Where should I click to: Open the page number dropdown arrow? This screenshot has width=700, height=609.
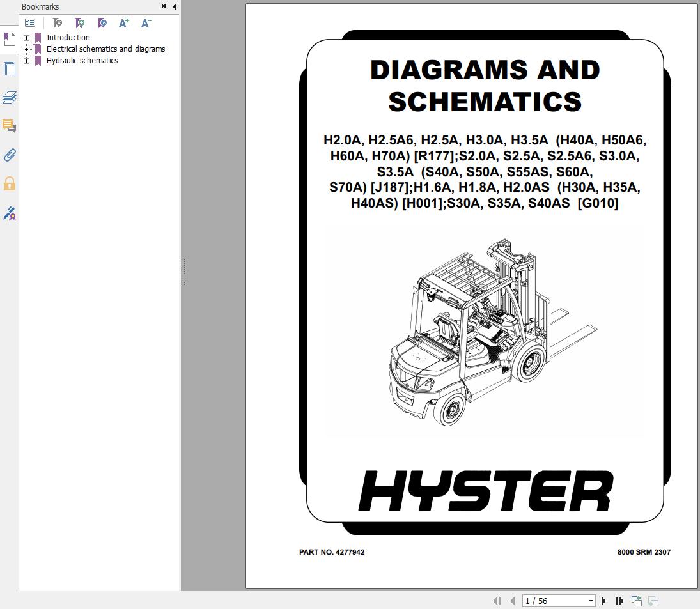pyautogui.click(x=591, y=601)
